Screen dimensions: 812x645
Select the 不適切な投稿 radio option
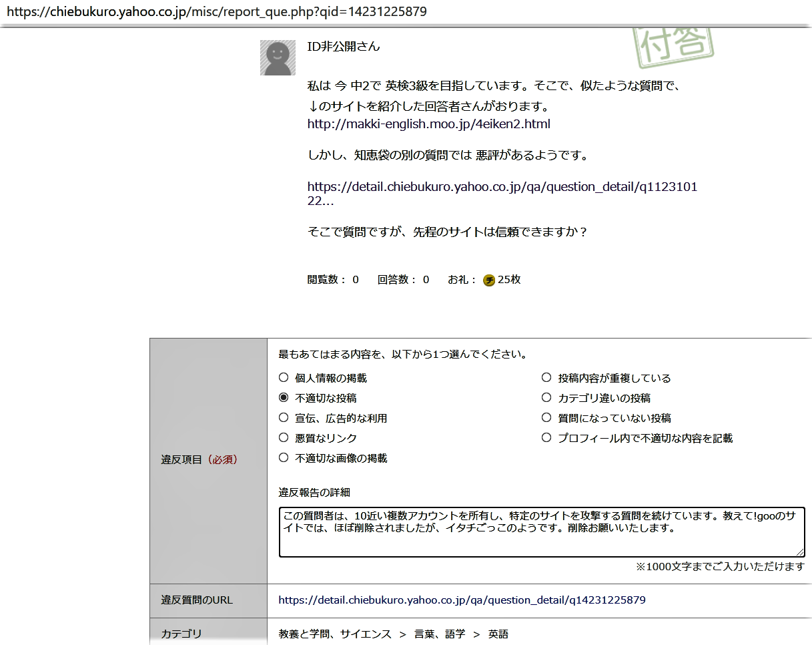pyautogui.click(x=284, y=398)
